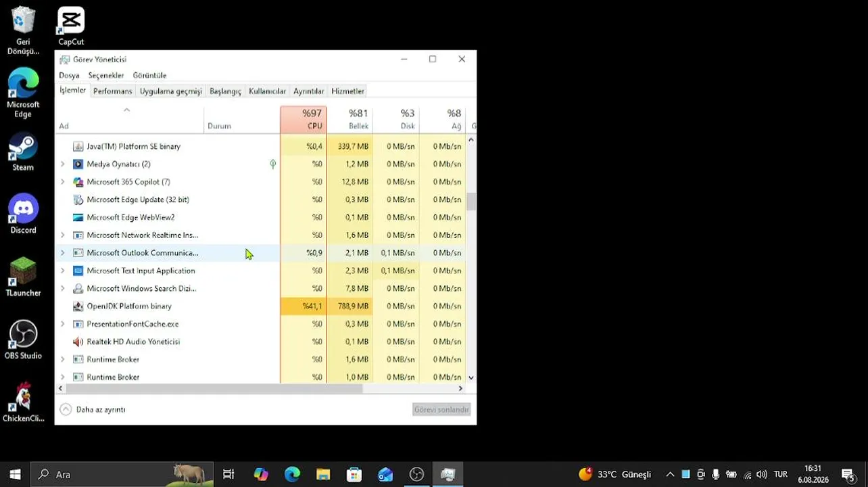Click the Microsoft Edge WebView2 process icon
Image resolution: width=868 pixels, height=487 pixels.
click(78, 217)
